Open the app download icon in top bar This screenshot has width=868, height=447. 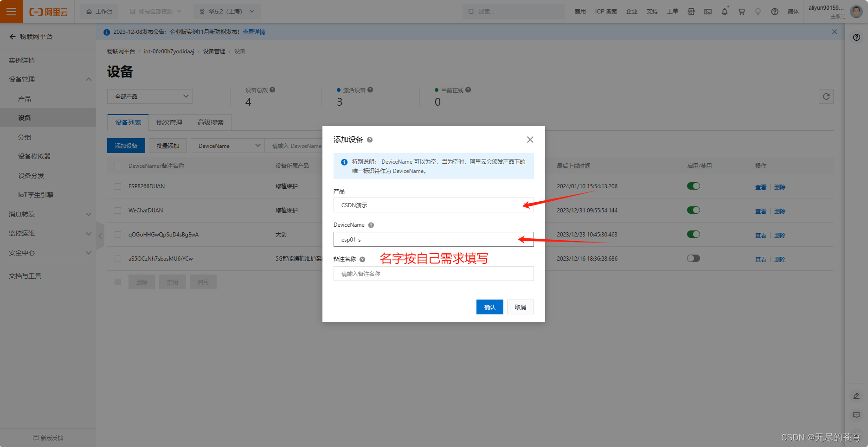(x=691, y=12)
